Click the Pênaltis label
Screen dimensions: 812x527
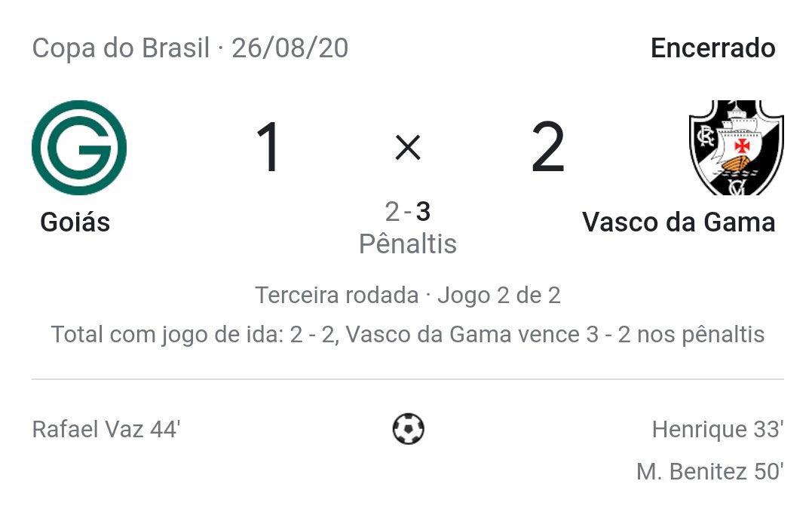pyautogui.click(x=407, y=244)
